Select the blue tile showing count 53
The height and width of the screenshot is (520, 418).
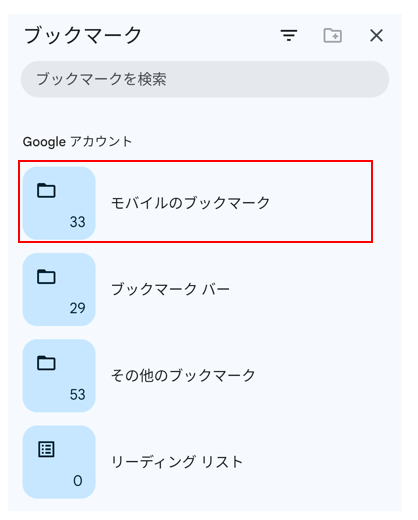59,376
